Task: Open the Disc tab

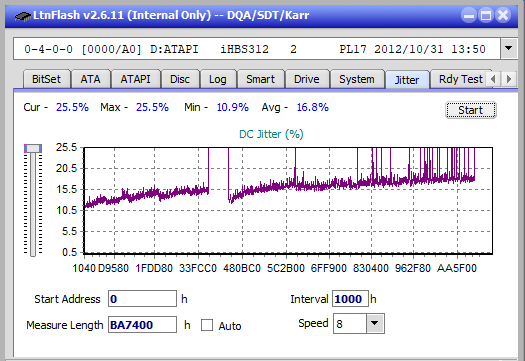Action: tap(180, 79)
